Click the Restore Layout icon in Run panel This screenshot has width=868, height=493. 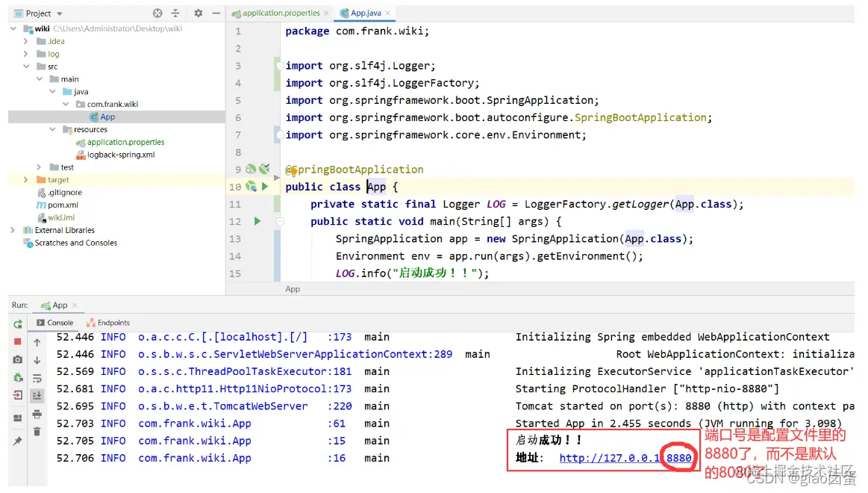tap(18, 418)
